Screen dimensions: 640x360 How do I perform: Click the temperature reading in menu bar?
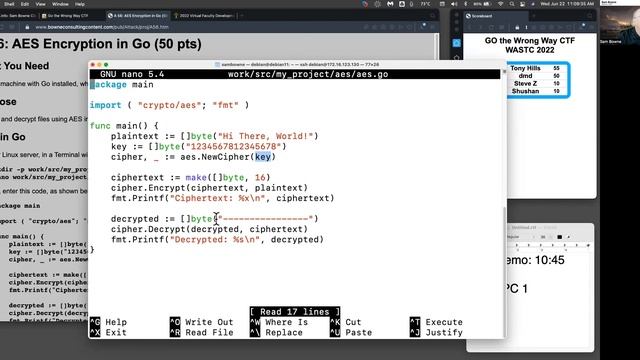[425, 4]
